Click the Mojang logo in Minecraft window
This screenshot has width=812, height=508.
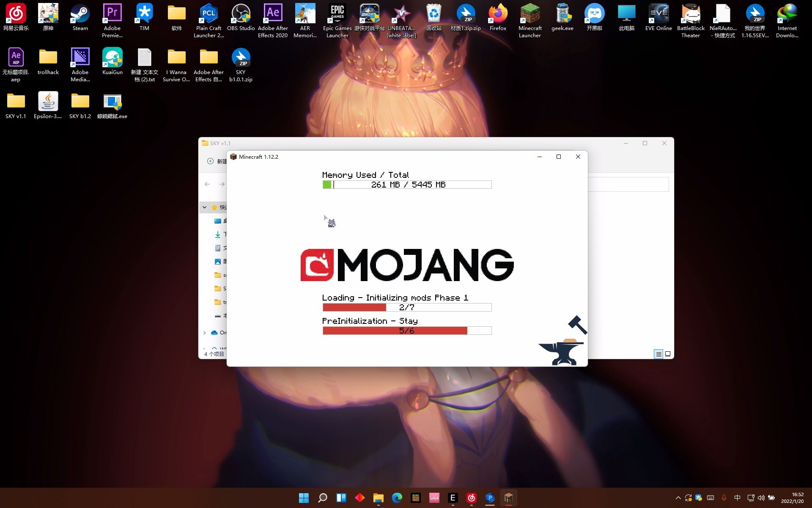tap(407, 265)
